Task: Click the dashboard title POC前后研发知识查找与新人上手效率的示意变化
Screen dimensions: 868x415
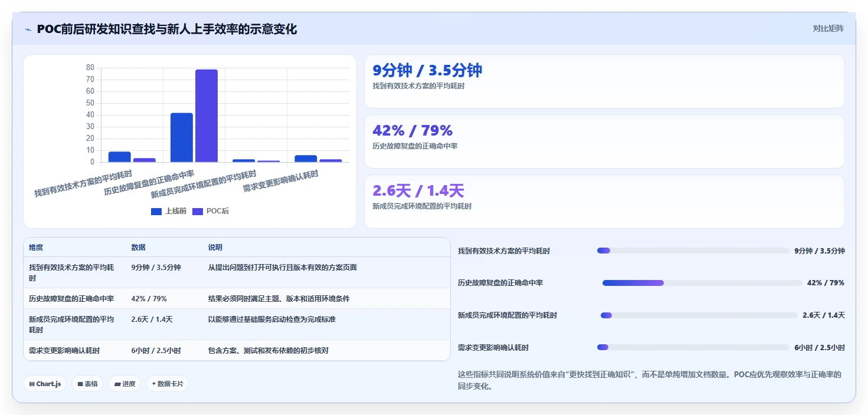Action: click(x=166, y=29)
